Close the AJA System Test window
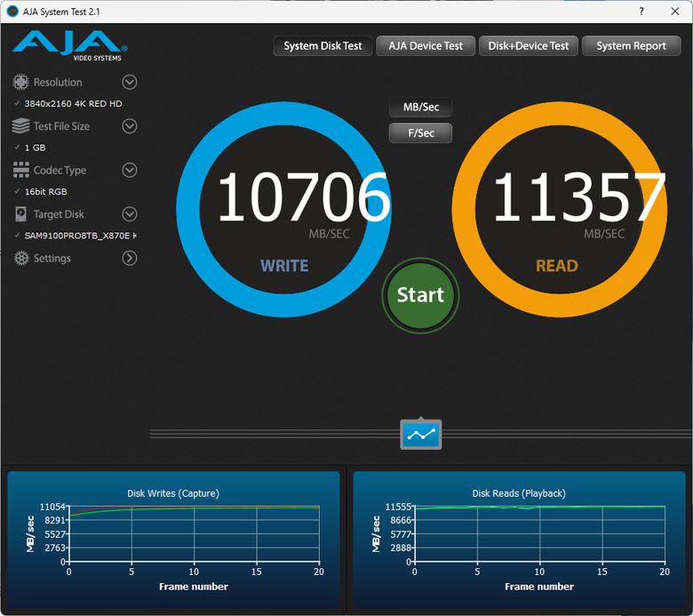 click(675, 12)
